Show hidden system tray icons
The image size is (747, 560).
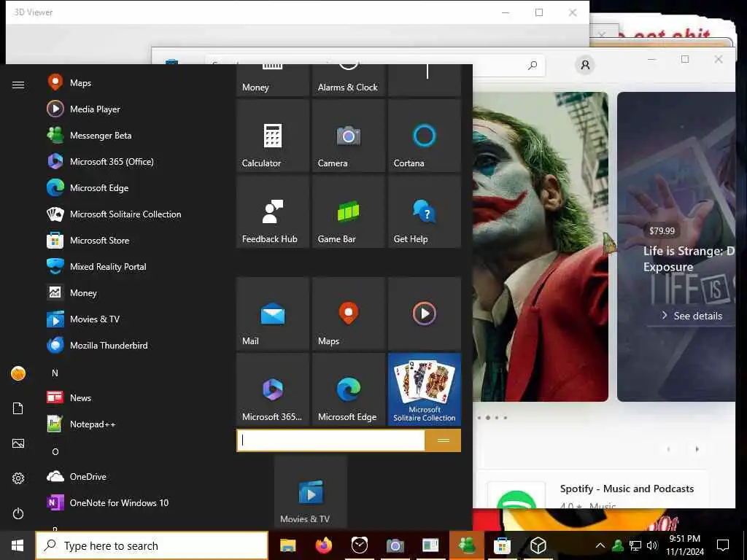click(x=600, y=545)
